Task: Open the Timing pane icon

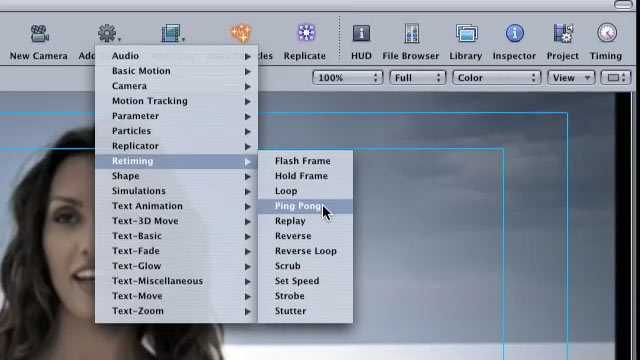Action: (607, 33)
